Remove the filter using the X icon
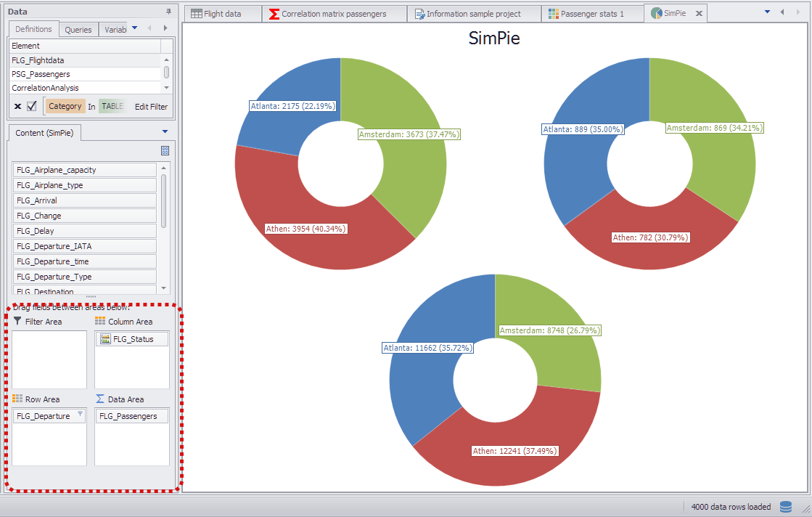This screenshot has width=812, height=517. coord(17,107)
